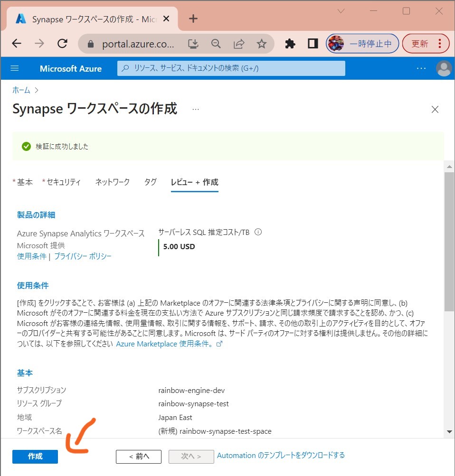This screenshot has height=476, width=455.
Task: Click the blue 使用条件 section heading
Action: tap(33, 285)
